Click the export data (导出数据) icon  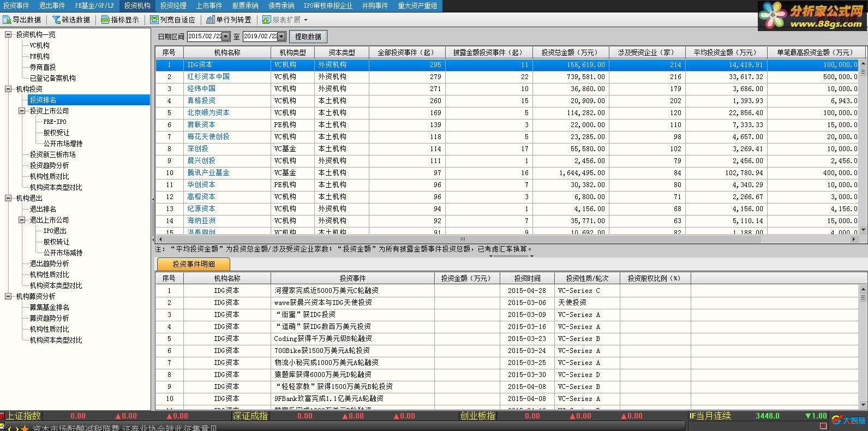tap(7, 20)
